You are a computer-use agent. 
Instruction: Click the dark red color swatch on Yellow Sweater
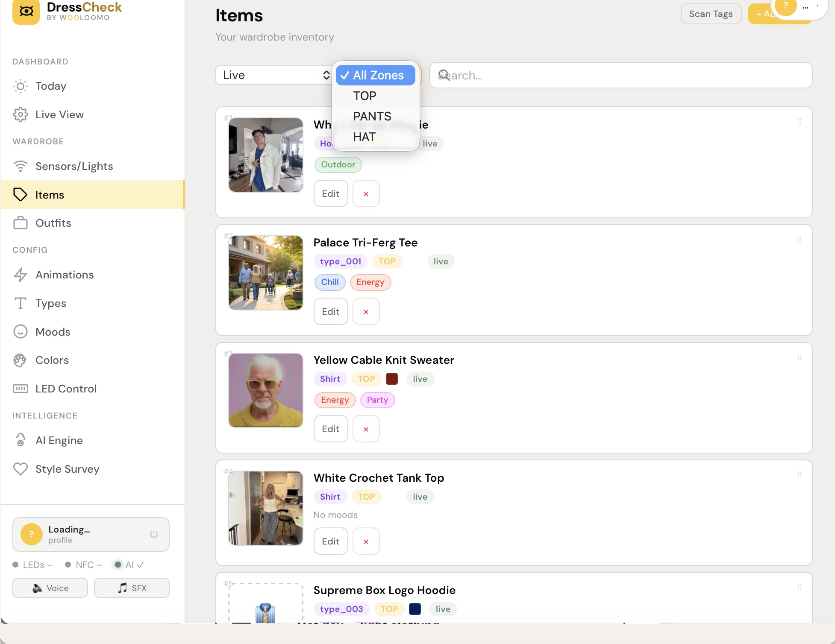click(x=392, y=379)
